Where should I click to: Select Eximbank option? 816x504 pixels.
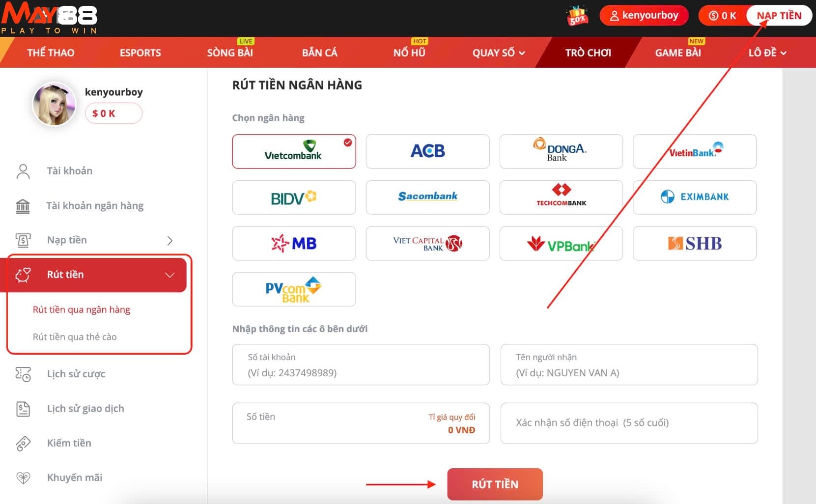click(x=695, y=197)
